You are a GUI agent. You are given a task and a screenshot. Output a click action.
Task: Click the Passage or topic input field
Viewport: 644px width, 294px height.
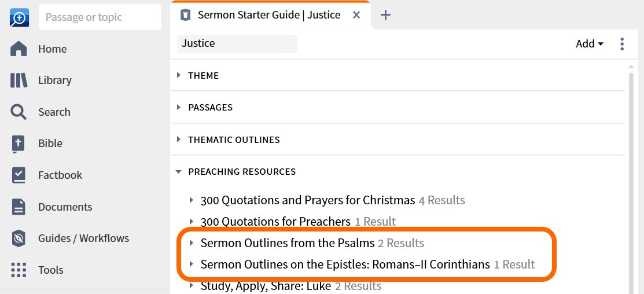pyautogui.click(x=100, y=17)
